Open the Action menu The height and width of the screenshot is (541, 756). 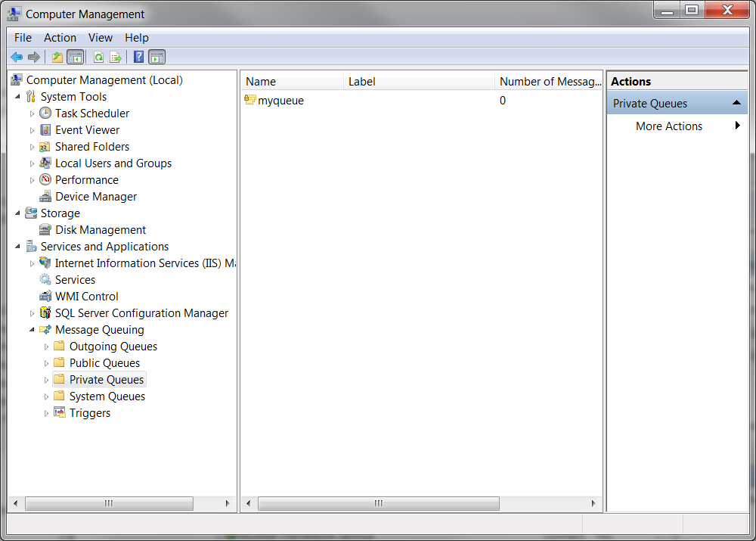coord(60,38)
